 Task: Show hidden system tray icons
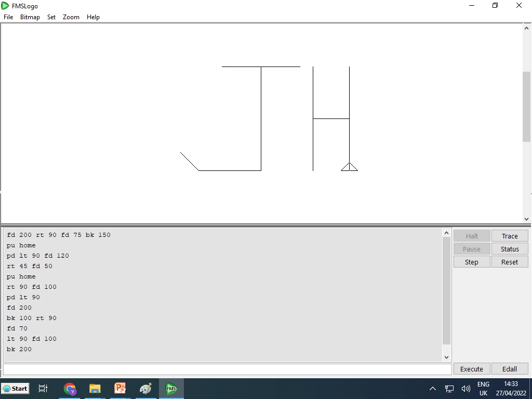pos(433,389)
